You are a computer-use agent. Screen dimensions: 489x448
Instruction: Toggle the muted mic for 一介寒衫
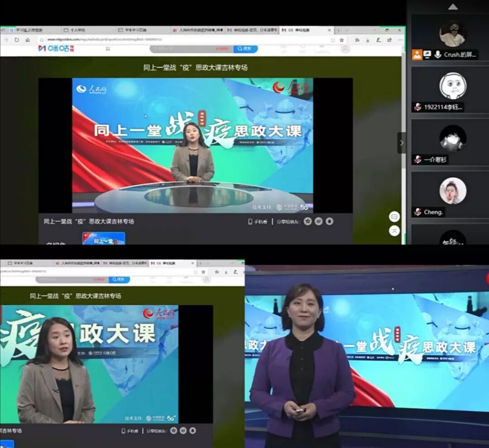(x=417, y=159)
